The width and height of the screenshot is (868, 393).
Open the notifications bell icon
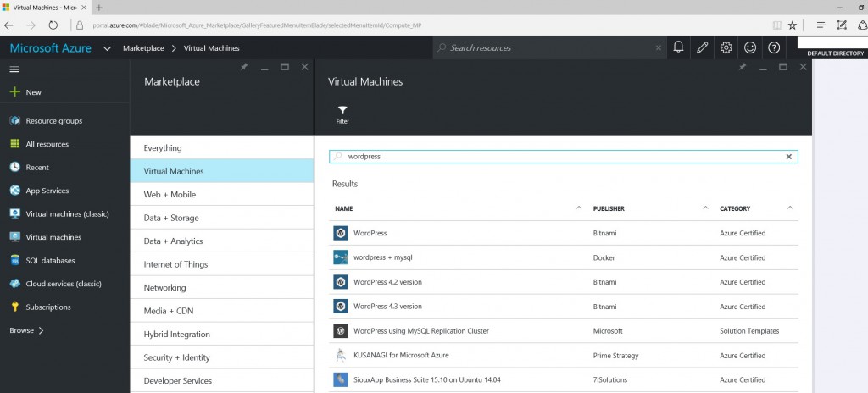(x=678, y=47)
